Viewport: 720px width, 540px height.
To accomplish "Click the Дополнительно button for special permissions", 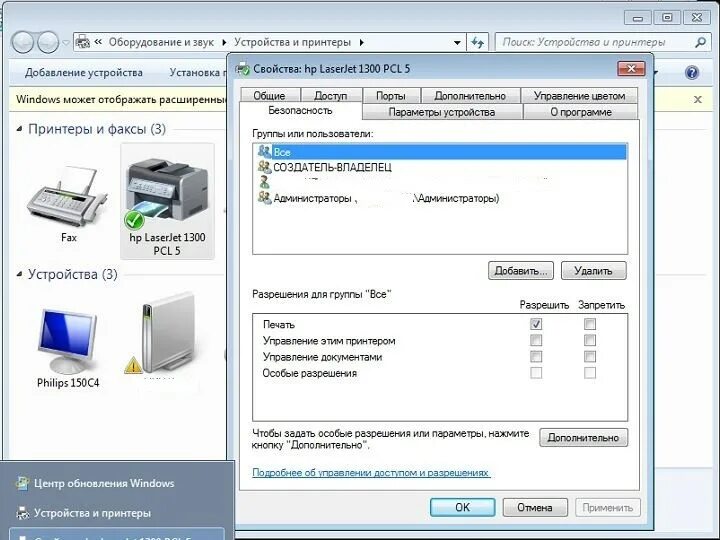I will (583, 438).
